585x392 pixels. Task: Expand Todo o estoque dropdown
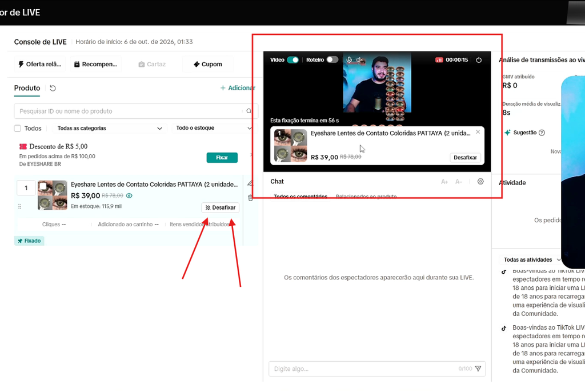pyautogui.click(x=214, y=128)
